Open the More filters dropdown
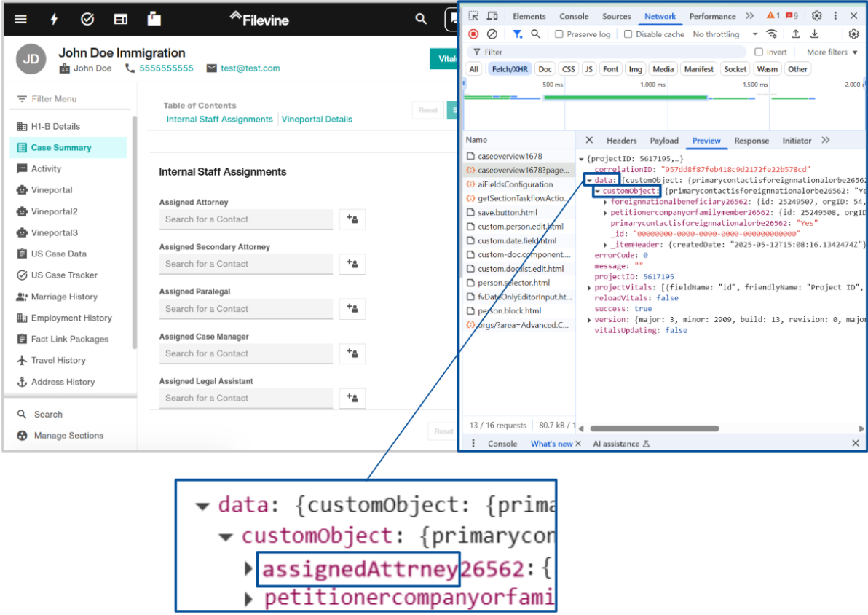The image size is (868, 615). 832,52
